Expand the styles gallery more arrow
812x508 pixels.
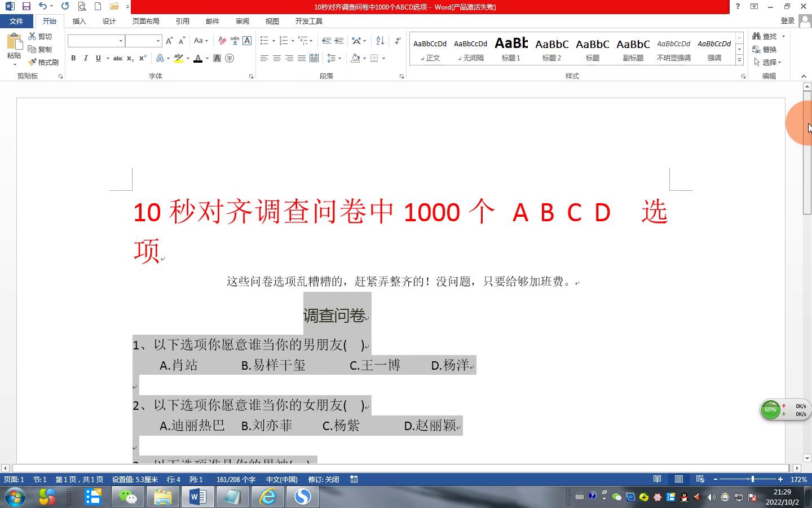(739, 60)
